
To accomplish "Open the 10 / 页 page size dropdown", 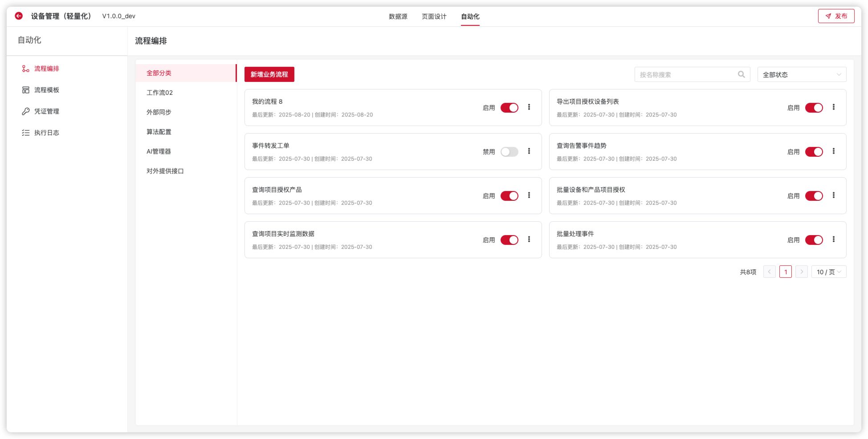I will point(828,272).
